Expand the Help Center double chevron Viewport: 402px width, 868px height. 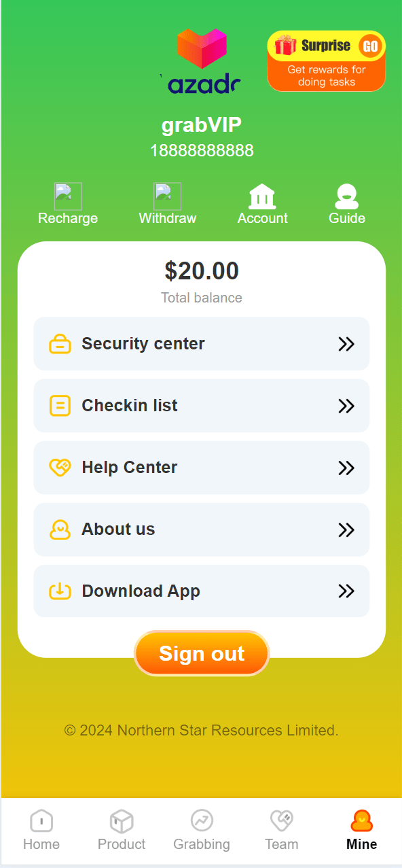tap(346, 468)
